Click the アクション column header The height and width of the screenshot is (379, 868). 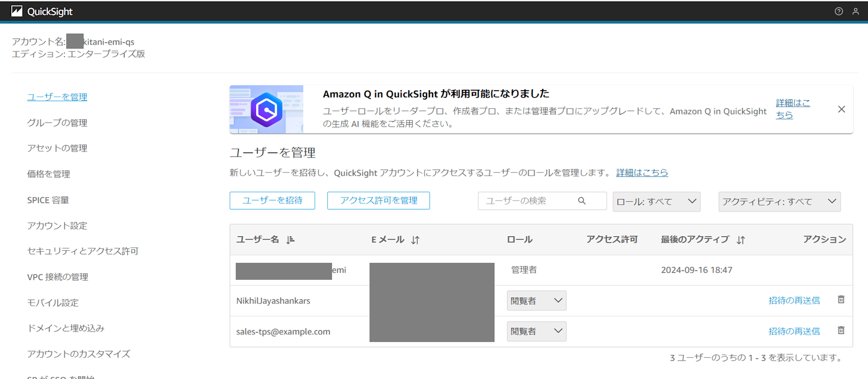coord(825,239)
